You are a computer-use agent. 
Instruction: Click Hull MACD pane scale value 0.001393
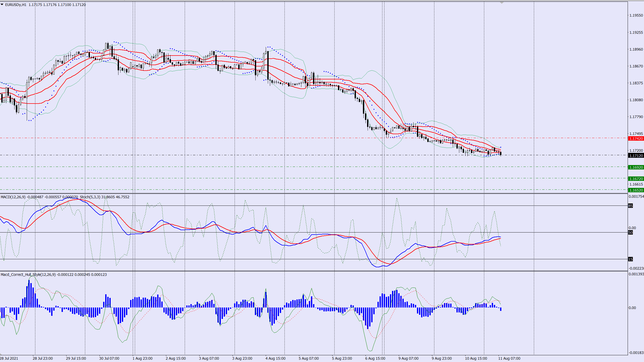[x=636, y=274]
